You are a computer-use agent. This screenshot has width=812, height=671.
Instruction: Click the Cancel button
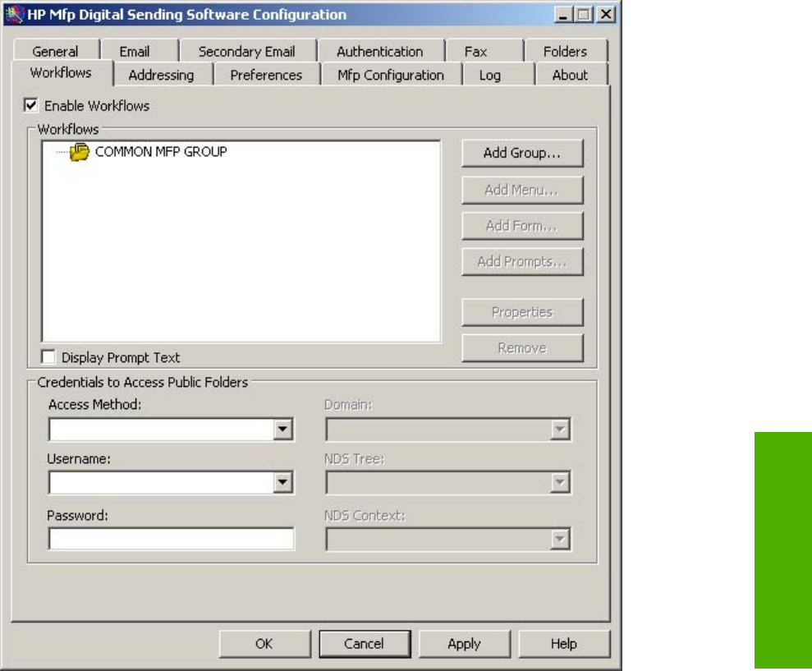pos(365,644)
